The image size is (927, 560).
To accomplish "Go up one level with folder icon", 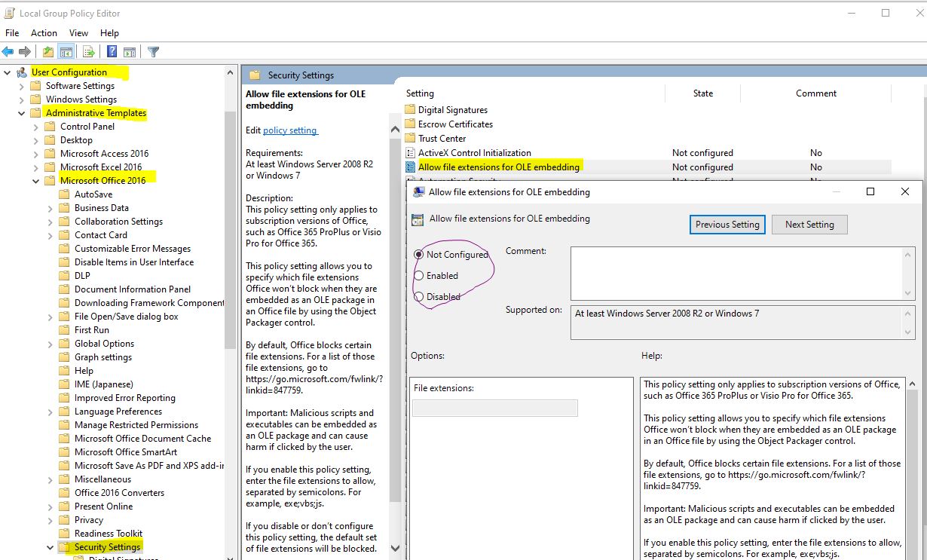I will pos(48,52).
